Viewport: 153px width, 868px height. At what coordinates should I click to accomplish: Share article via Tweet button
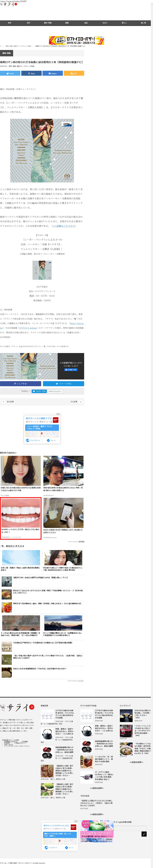click(x=10, y=73)
